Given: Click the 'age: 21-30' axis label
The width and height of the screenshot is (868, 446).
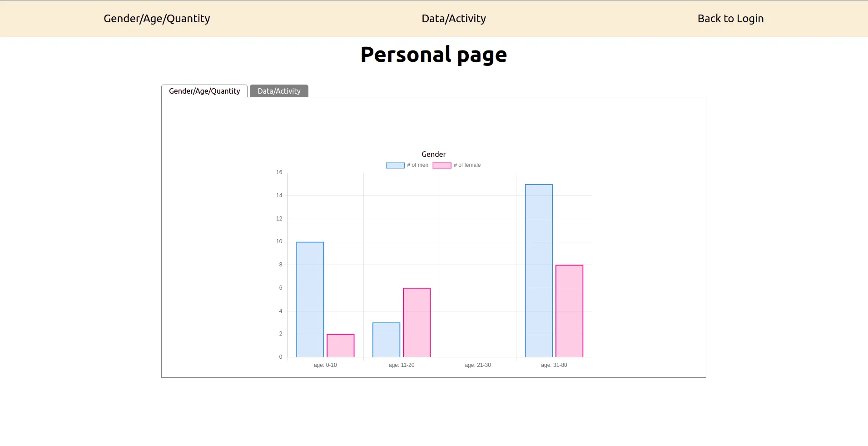Looking at the screenshot, I should 477,365.
